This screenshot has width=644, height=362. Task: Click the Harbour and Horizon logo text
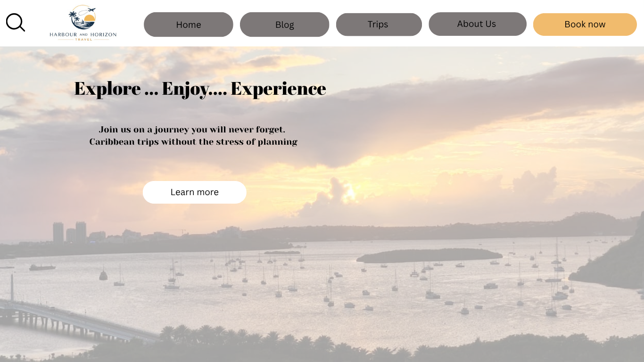tap(83, 34)
